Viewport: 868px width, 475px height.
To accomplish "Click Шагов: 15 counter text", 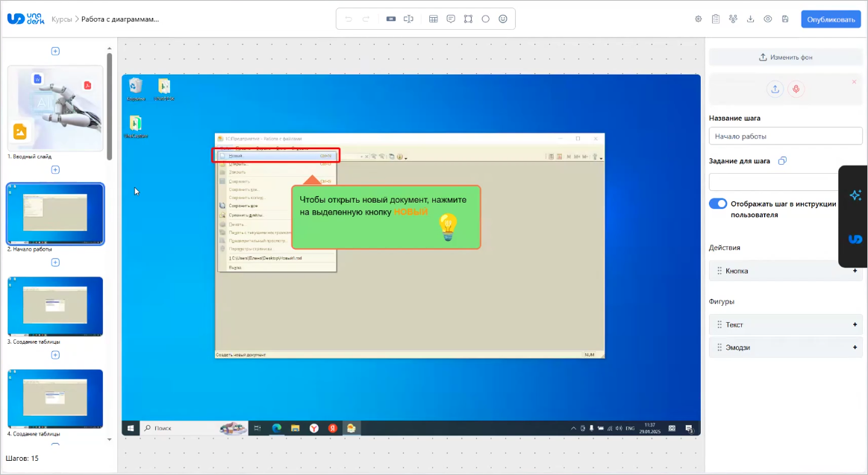I will point(22,459).
